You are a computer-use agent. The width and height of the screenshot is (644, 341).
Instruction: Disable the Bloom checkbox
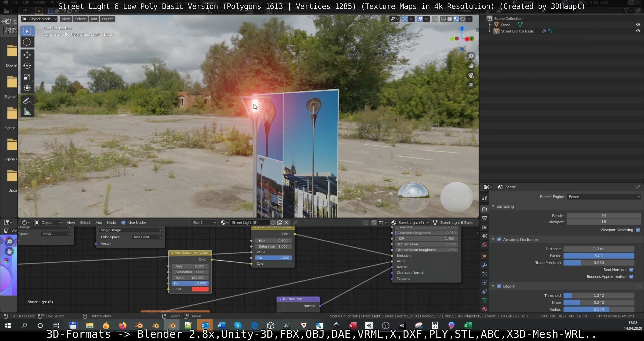coord(499,286)
